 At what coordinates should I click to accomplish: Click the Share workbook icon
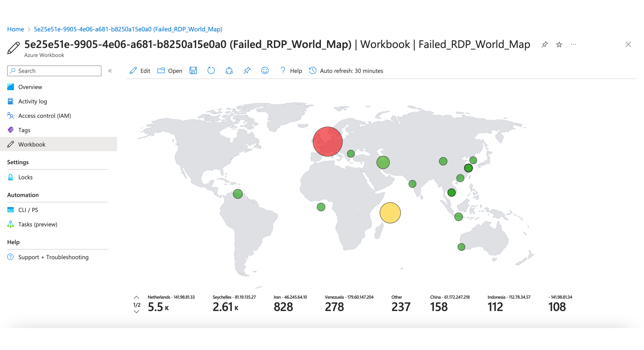229,71
